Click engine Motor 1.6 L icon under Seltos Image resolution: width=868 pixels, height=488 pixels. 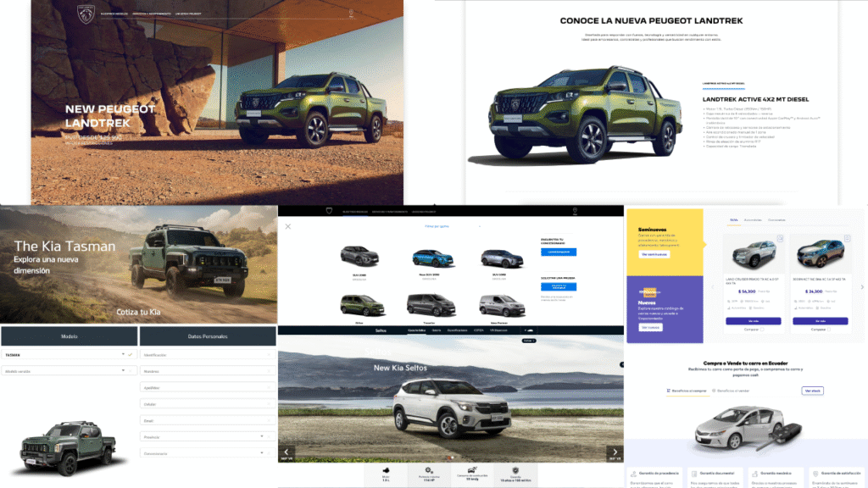[386, 471]
